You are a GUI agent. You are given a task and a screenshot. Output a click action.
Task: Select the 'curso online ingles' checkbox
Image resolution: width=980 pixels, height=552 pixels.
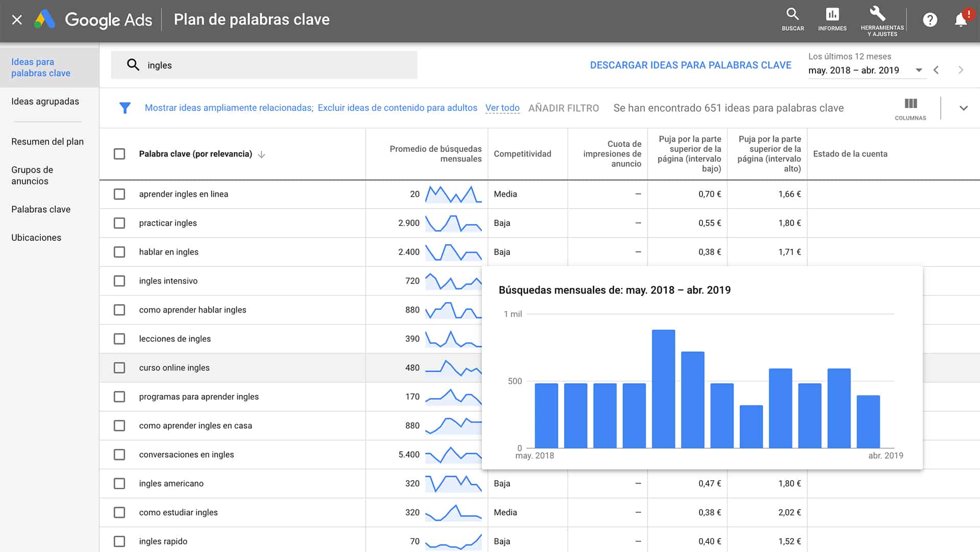(119, 368)
